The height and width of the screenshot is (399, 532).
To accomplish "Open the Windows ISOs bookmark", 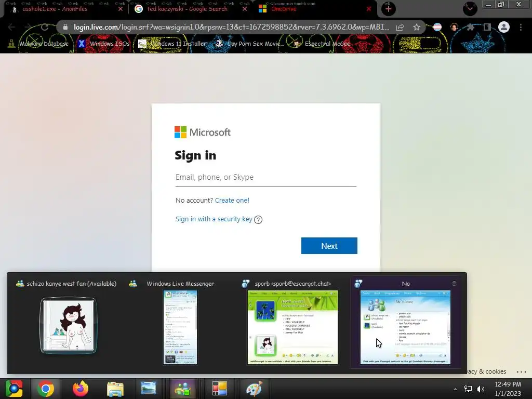I will pyautogui.click(x=104, y=44).
